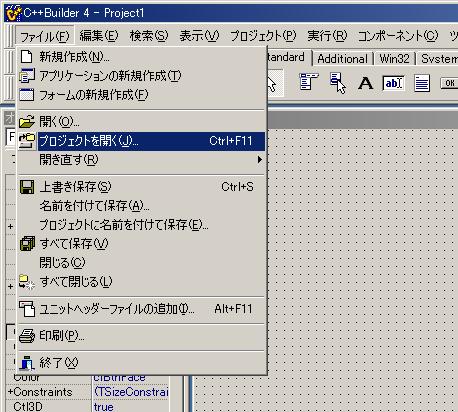Open the 編集(E) menu
Image resolution: width=458 pixels, height=412 pixels.
click(99, 36)
